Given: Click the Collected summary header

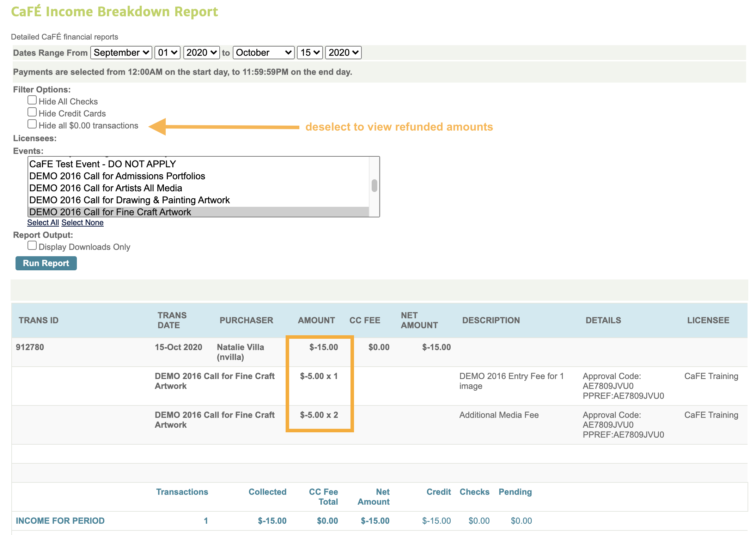Looking at the screenshot, I should pos(268,492).
